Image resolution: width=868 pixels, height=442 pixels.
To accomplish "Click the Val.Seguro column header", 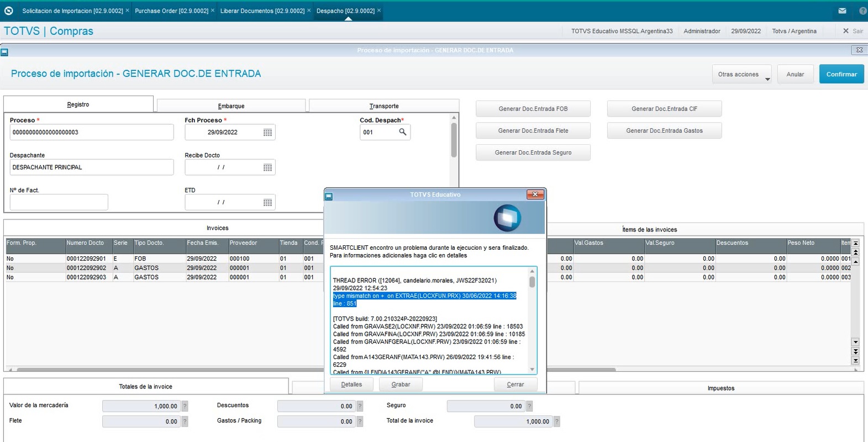I will 679,243.
